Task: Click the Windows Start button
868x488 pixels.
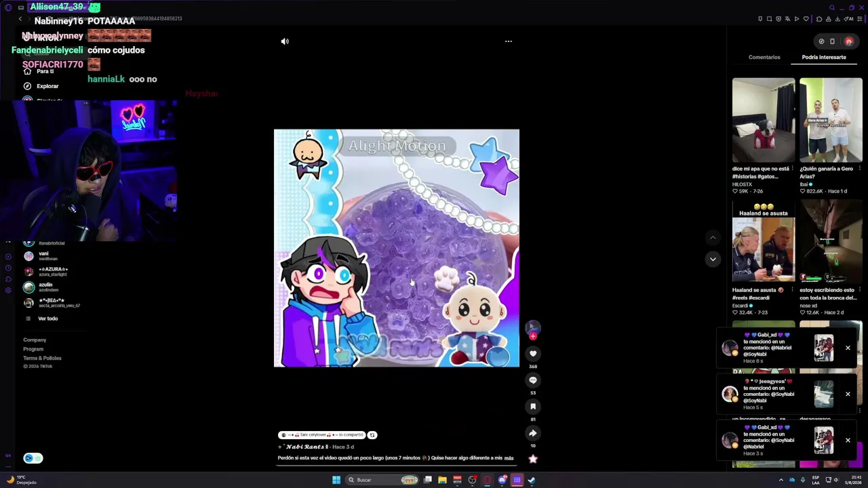Action: click(336, 480)
